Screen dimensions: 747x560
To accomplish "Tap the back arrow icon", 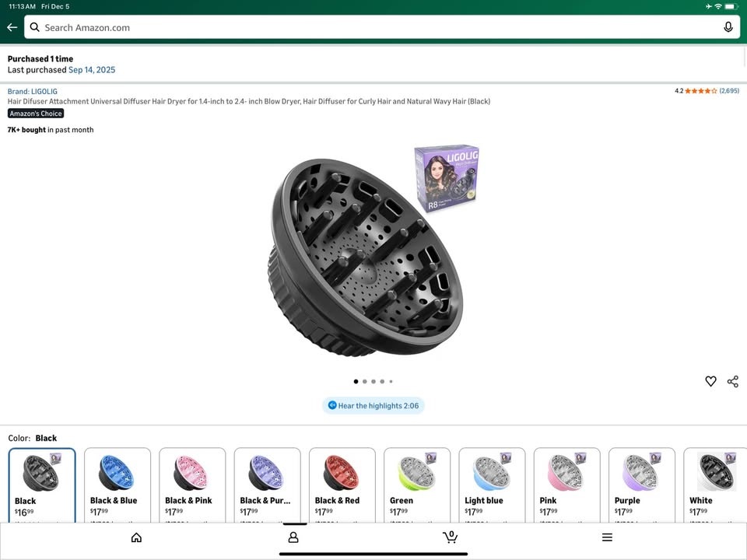I will [x=12, y=28].
